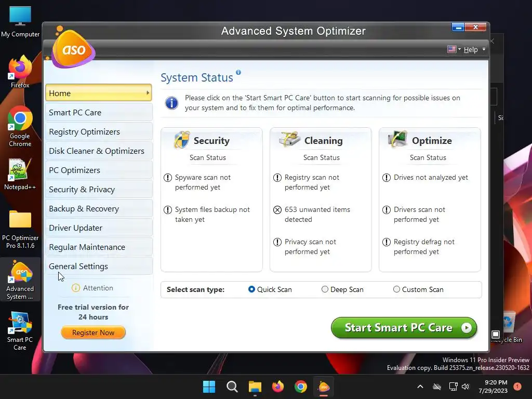Select Deep Scan radio button

(x=325, y=289)
